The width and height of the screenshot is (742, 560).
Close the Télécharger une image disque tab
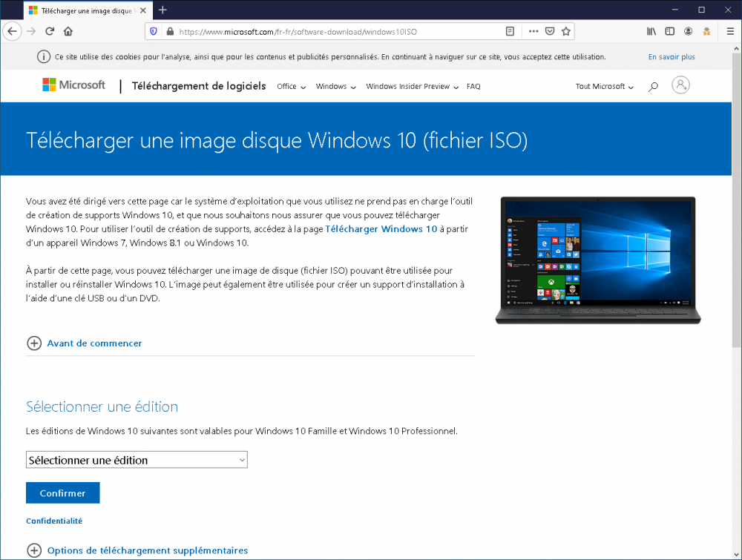(143, 10)
